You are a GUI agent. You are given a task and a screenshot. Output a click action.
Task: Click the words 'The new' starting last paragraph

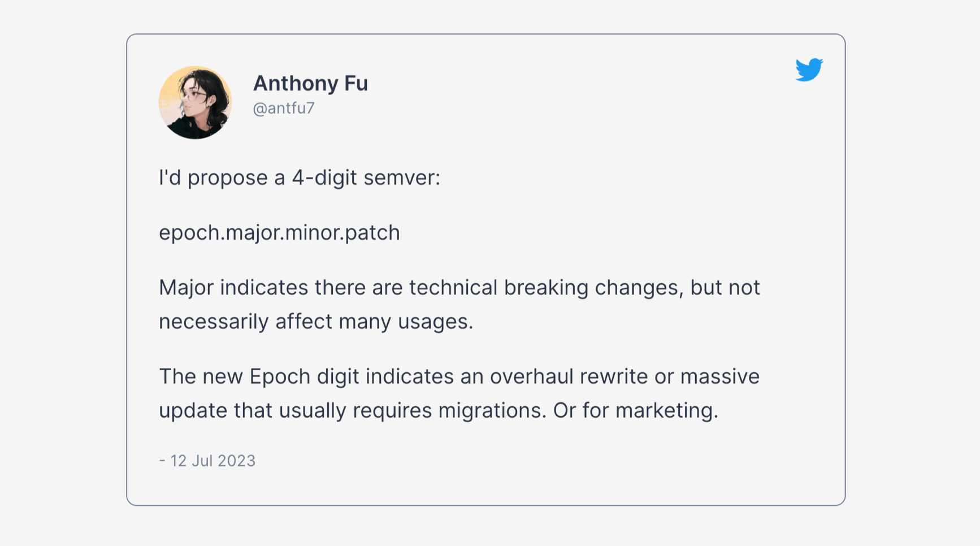[x=201, y=376]
